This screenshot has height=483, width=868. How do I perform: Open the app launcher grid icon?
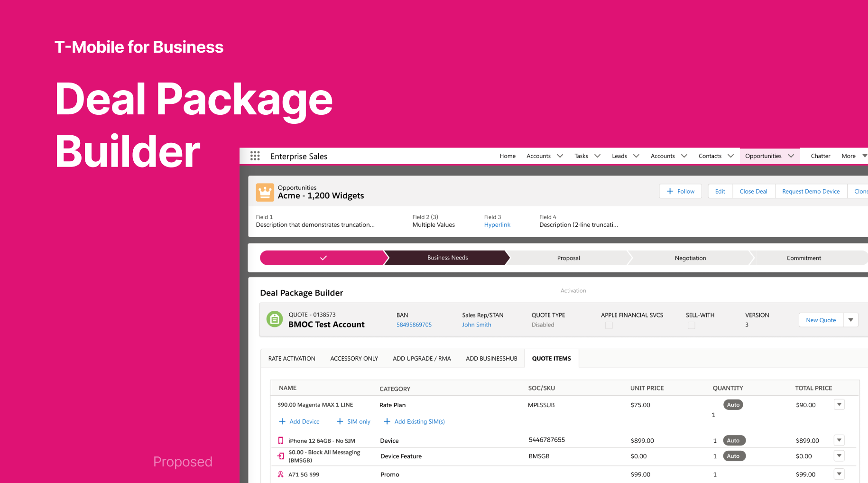click(x=255, y=156)
